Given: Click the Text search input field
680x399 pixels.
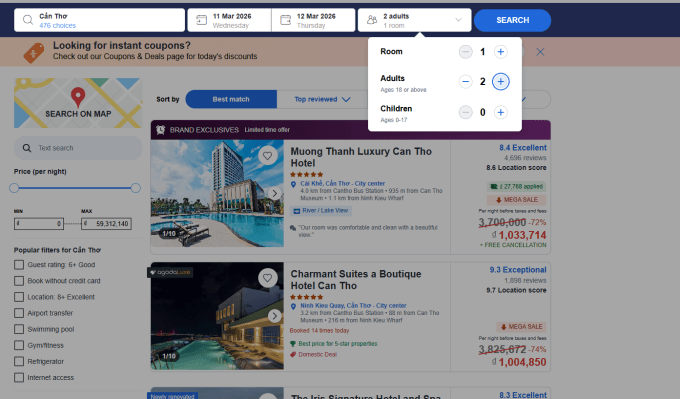Looking at the screenshot, I should [x=78, y=148].
